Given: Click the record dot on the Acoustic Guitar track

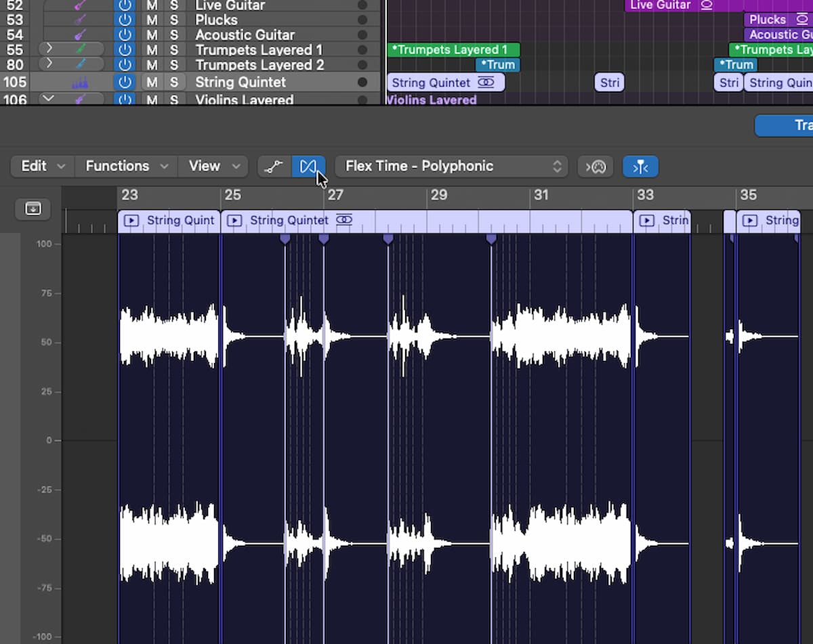Looking at the screenshot, I should 362,35.
